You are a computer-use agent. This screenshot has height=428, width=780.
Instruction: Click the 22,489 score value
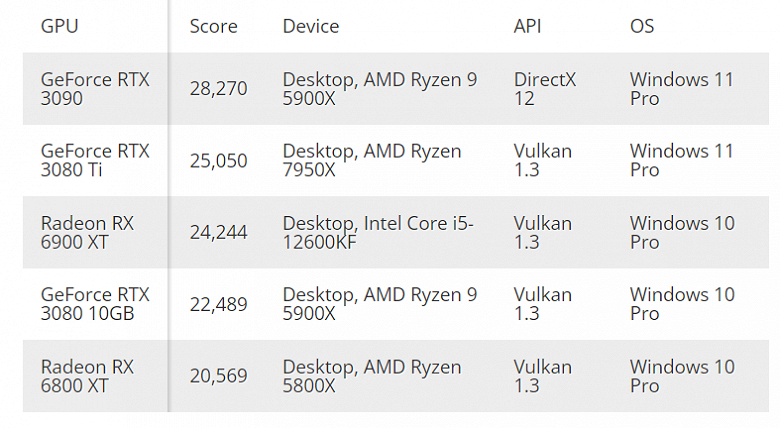218,304
